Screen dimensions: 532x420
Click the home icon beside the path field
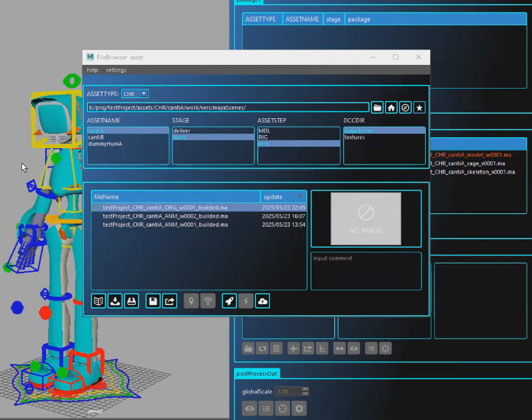[391, 108]
